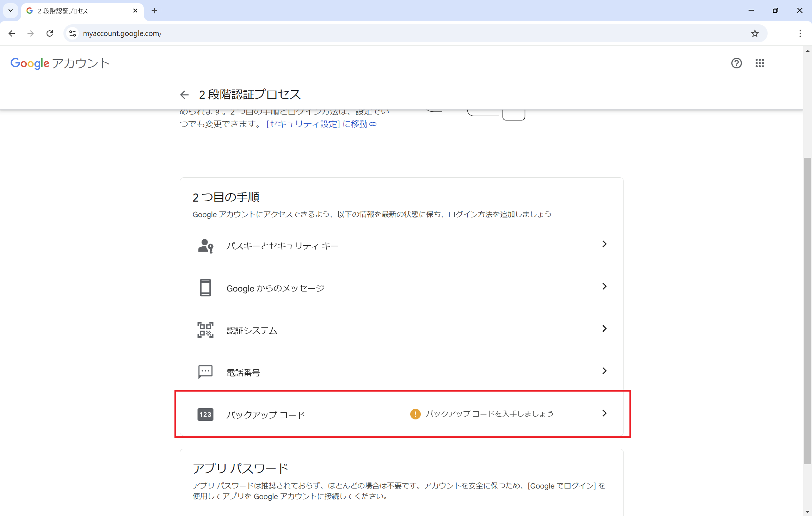Click the 123 backup codes icon
The height and width of the screenshot is (516, 812).
point(205,414)
